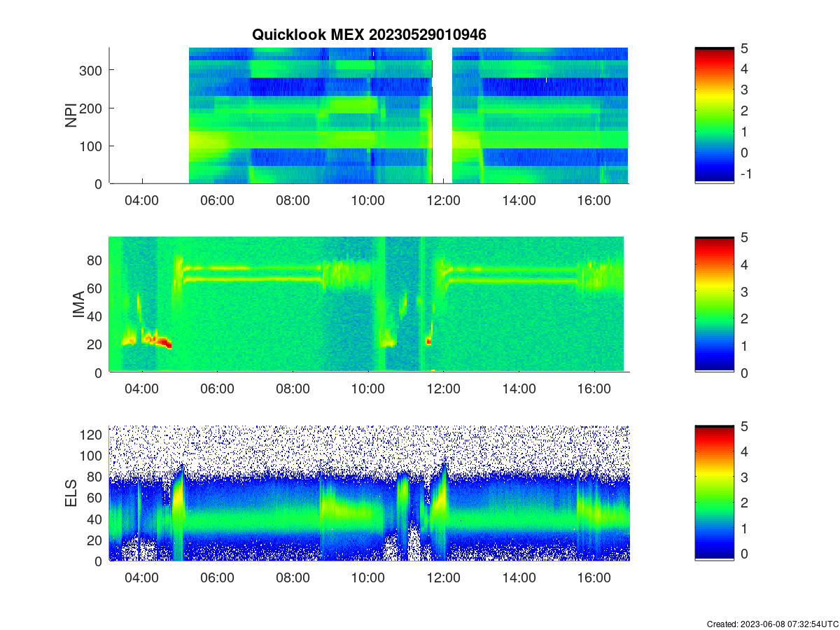Image resolution: width=840 pixels, height=630 pixels.
Task: Click the "0" label on ELS colorbar
Action: [x=745, y=553]
